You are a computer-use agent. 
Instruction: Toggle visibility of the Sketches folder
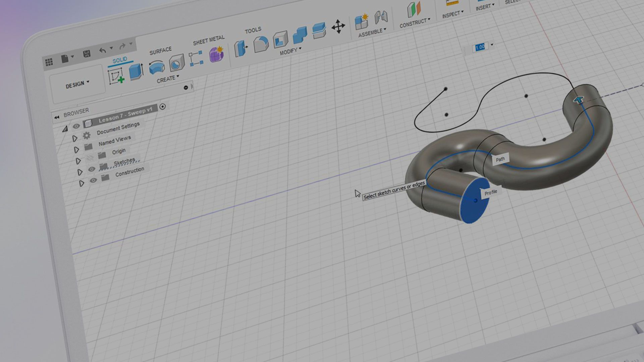pyautogui.click(x=92, y=169)
